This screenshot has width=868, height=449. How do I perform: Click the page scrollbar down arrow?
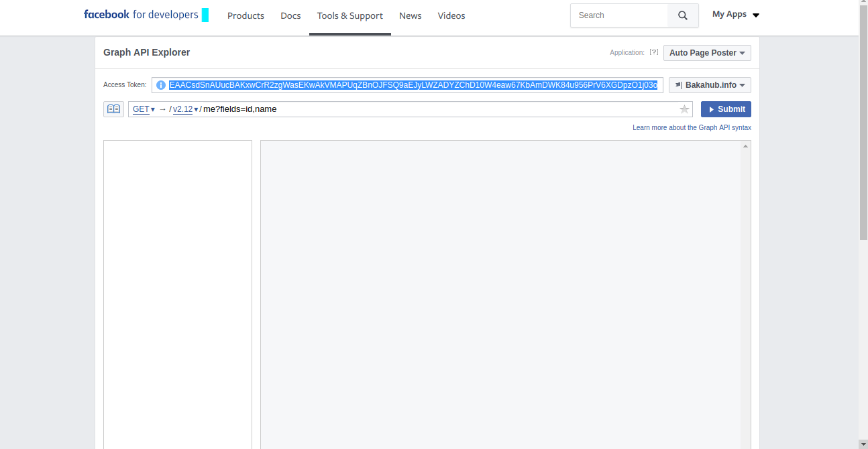pyautogui.click(x=863, y=444)
